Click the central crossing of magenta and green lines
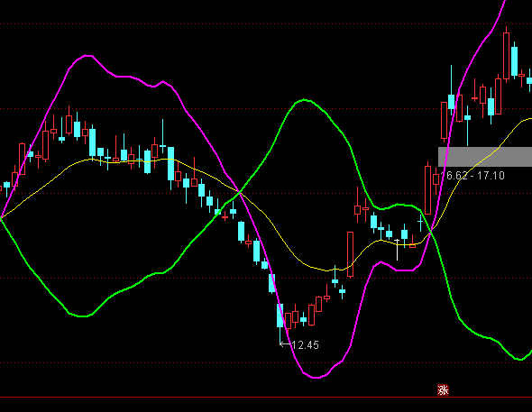The width and height of the screenshot is (532, 412). [x=240, y=193]
